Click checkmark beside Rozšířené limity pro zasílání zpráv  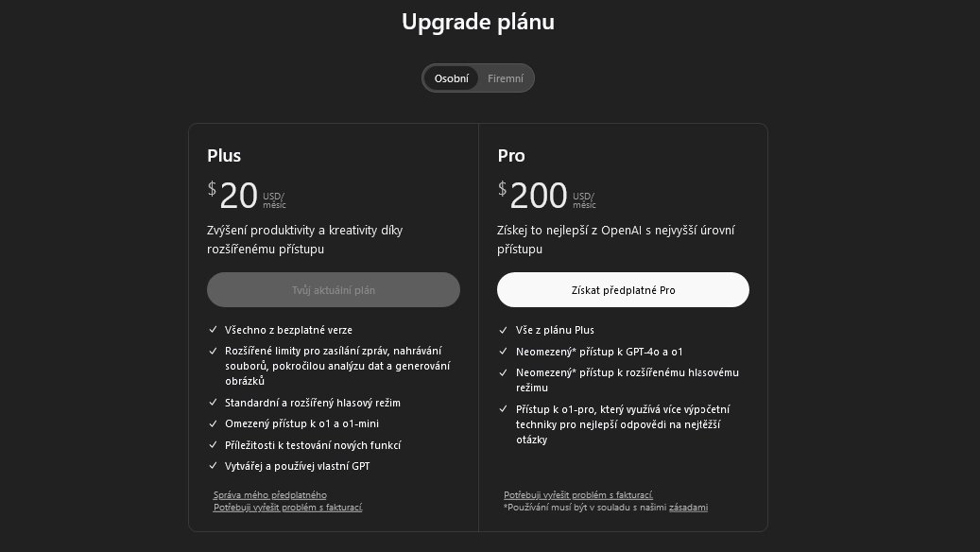[x=213, y=351]
